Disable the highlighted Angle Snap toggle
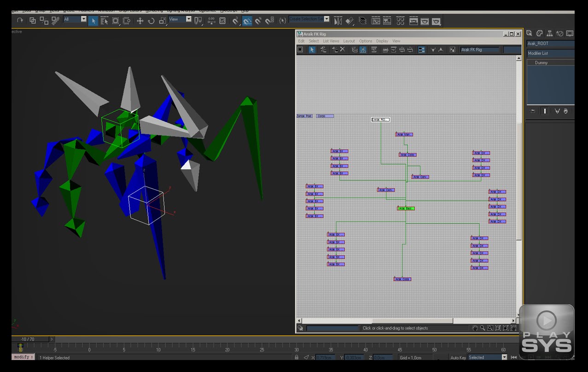Viewport: 588px width, 372px height. pyautogui.click(x=247, y=21)
